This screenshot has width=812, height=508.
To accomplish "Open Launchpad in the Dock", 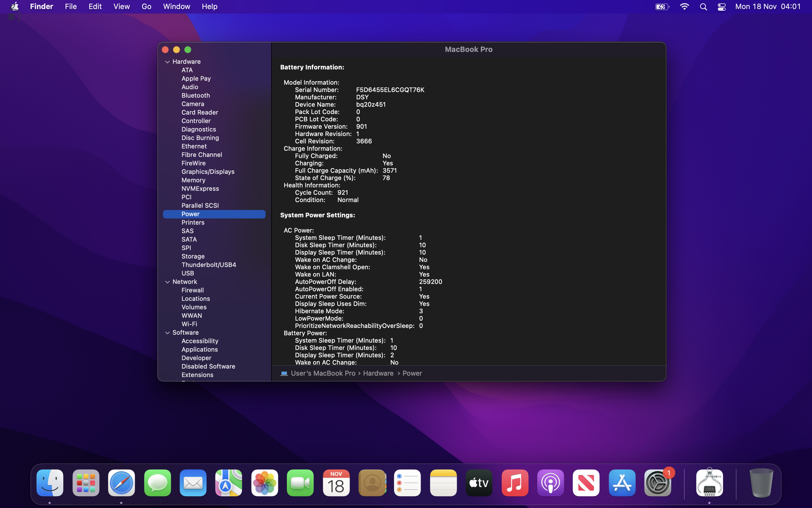I will [85, 483].
